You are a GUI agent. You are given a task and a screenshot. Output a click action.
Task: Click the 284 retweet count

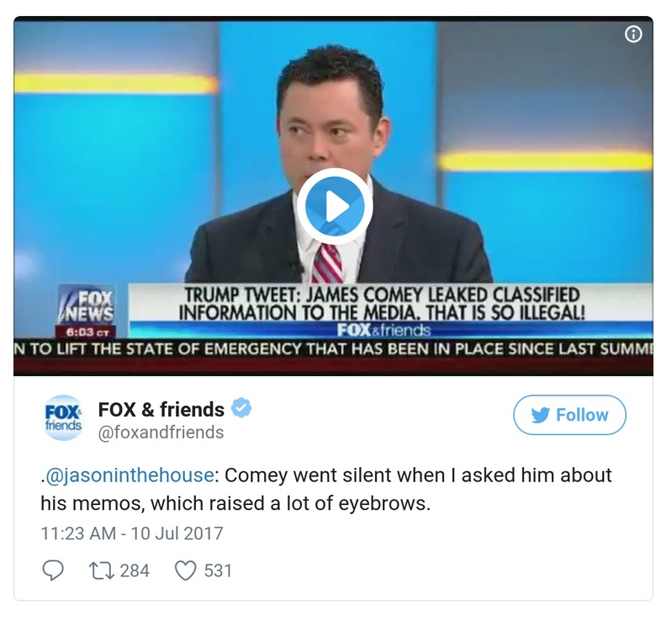[x=135, y=571]
